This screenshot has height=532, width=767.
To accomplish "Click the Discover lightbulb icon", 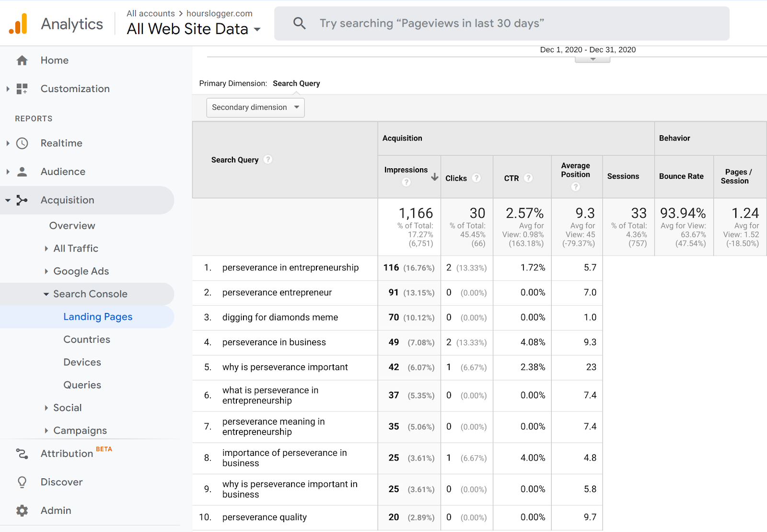I will [22, 482].
